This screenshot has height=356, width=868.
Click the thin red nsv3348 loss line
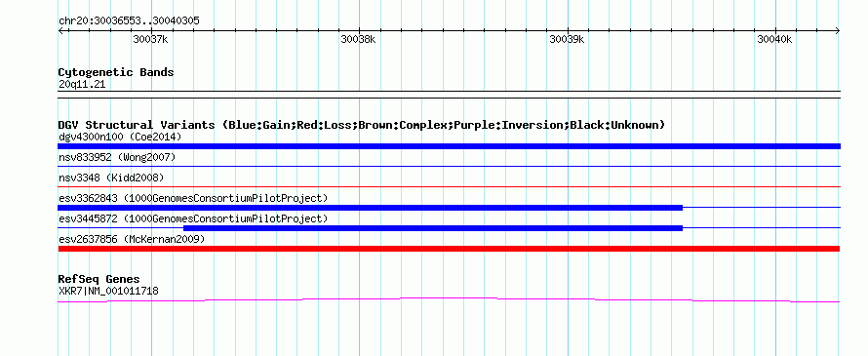[449, 186]
